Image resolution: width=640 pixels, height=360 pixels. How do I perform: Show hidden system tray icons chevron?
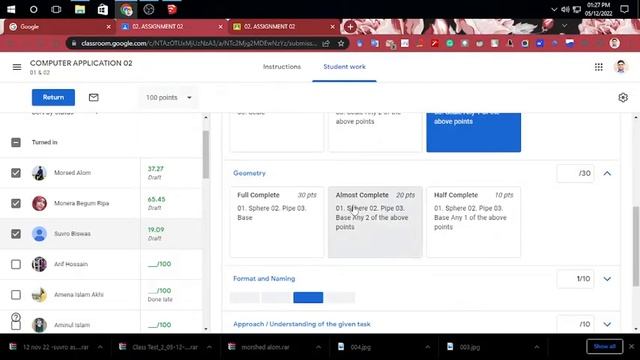554,9
